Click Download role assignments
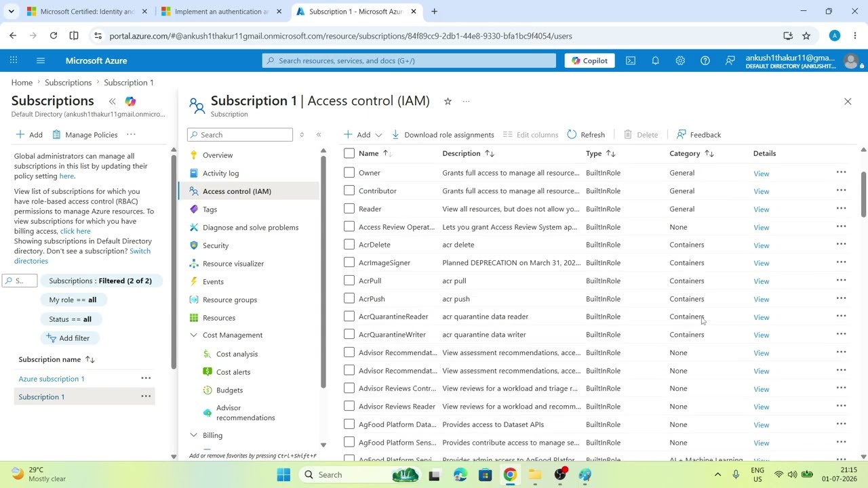This screenshot has height=488, width=868. click(x=442, y=134)
